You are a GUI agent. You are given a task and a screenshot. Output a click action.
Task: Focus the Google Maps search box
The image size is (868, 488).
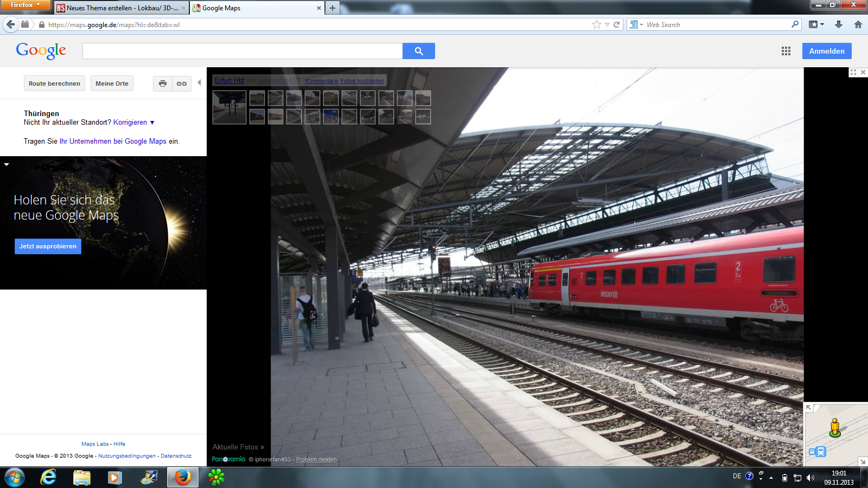click(x=242, y=51)
